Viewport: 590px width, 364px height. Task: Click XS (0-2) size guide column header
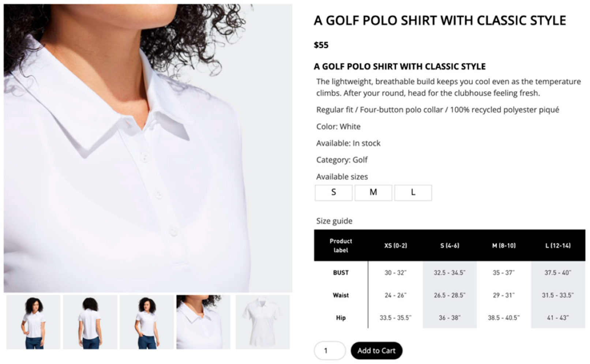tap(395, 245)
